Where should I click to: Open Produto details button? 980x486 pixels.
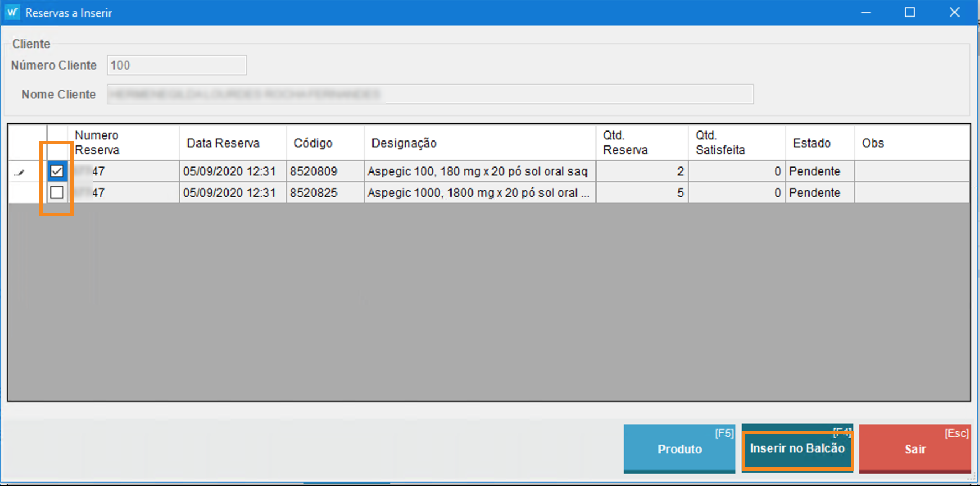point(679,448)
